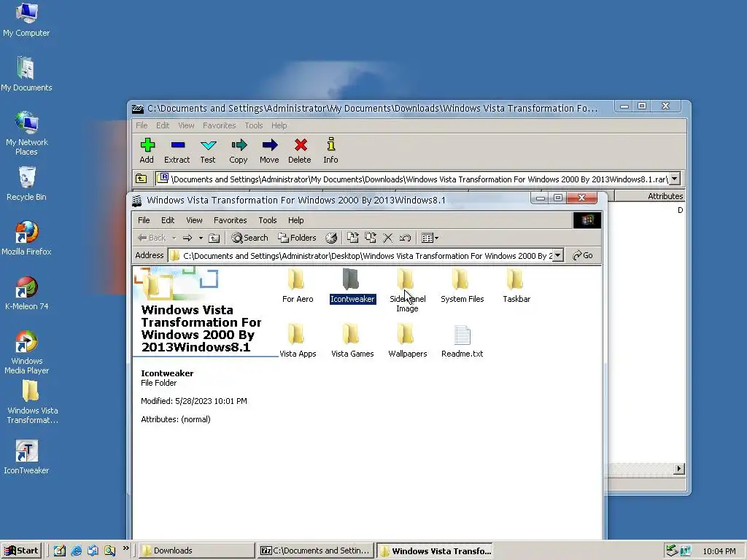Select the System Files folder
The width and height of the screenshot is (747, 560).
point(462,286)
